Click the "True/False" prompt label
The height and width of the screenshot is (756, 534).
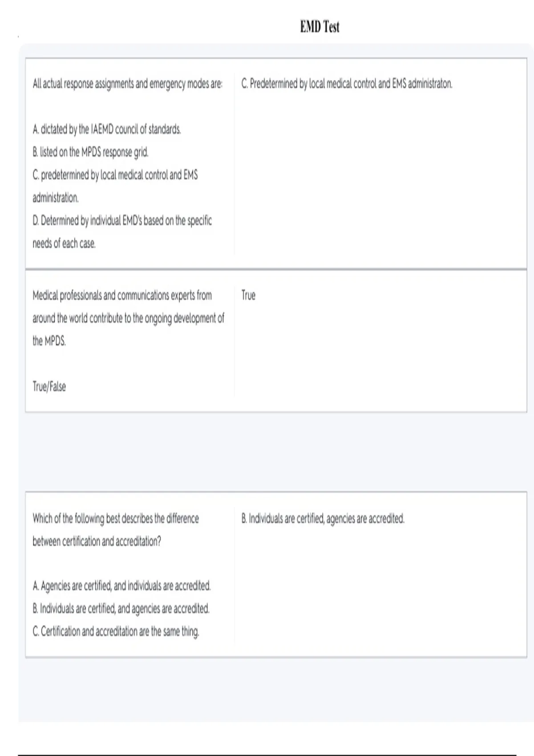(x=49, y=386)
